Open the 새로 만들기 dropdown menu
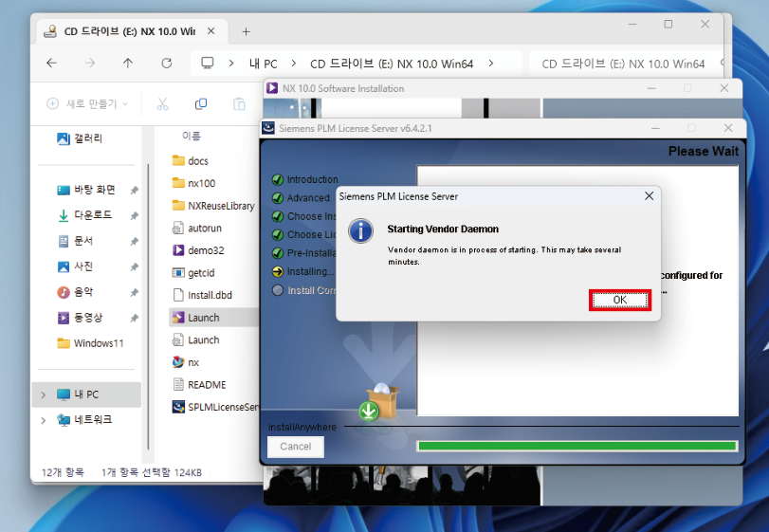The width and height of the screenshot is (769, 532). [x=87, y=104]
